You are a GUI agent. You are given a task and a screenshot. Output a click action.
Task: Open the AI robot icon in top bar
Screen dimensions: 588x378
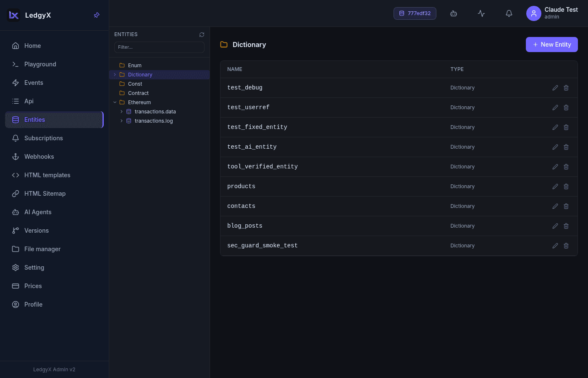[x=454, y=13]
